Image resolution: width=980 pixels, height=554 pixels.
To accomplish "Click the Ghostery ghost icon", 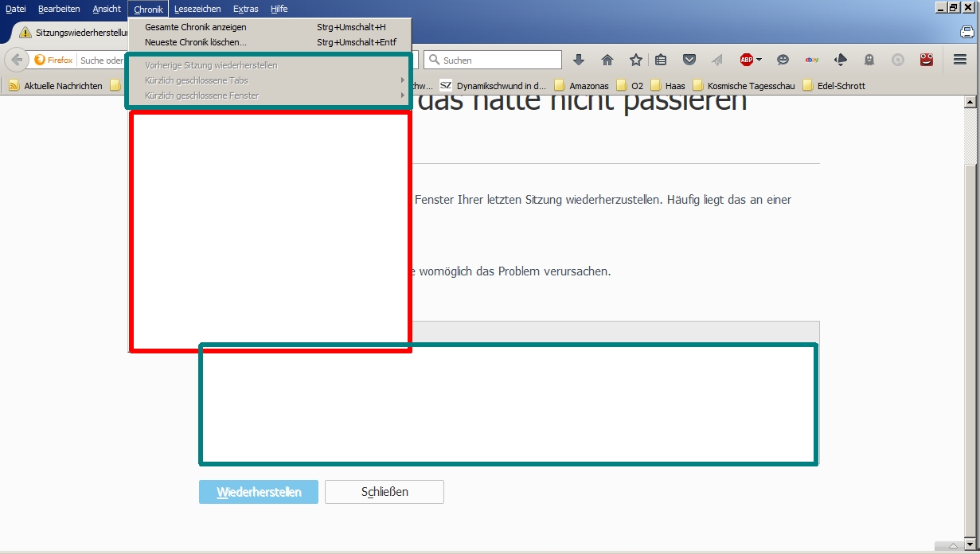I will coord(869,60).
